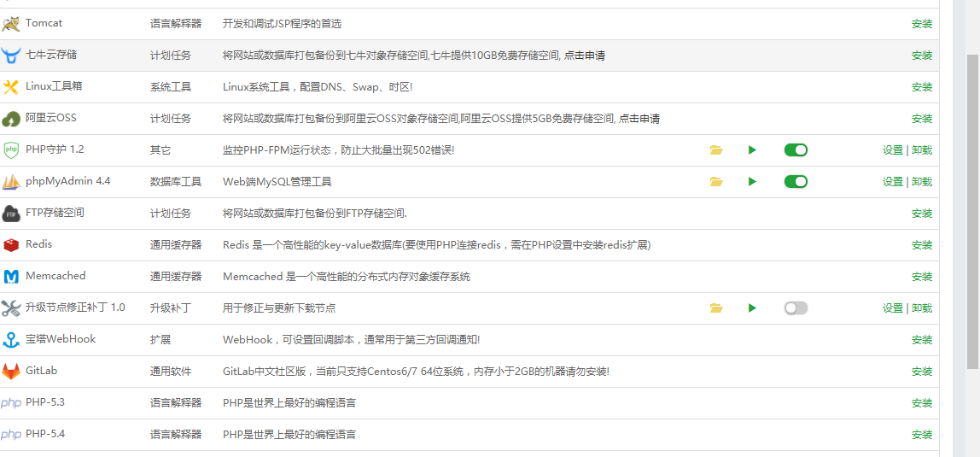Install 阿里云OSS via 安装 link
This screenshot has width=980, height=457.
pyautogui.click(x=922, y=119)
